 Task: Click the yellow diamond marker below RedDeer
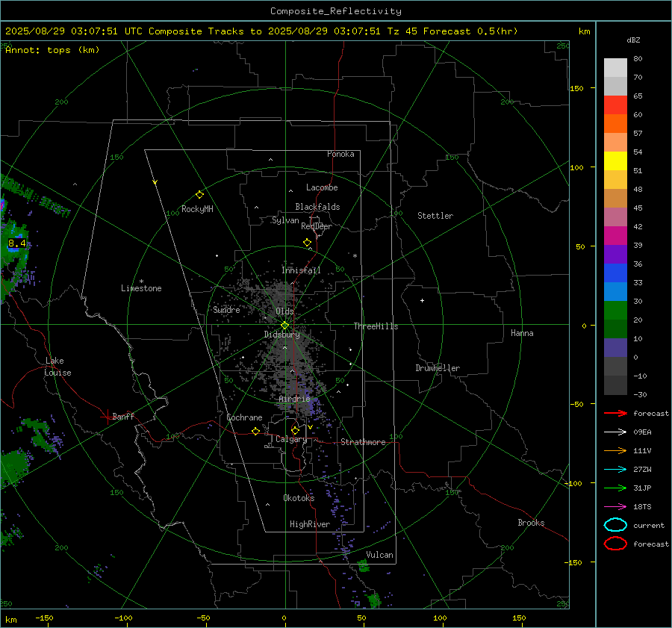click(307, 243)
